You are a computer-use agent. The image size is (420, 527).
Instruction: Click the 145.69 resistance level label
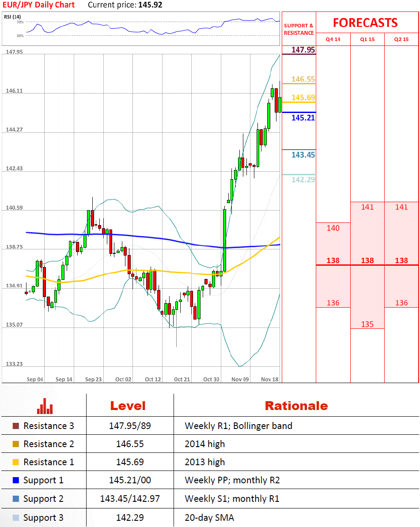[x=303, y=98]
